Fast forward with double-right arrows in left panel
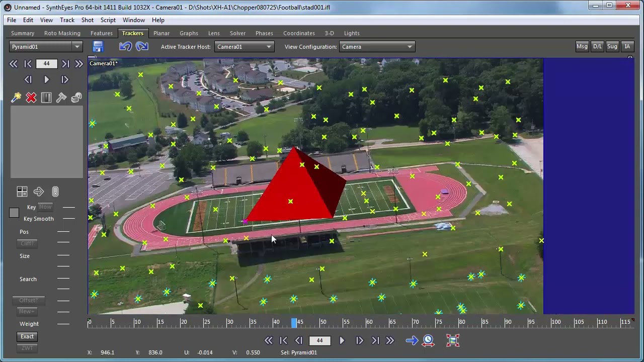Screen dimensions: 644x362 [79, 64]
